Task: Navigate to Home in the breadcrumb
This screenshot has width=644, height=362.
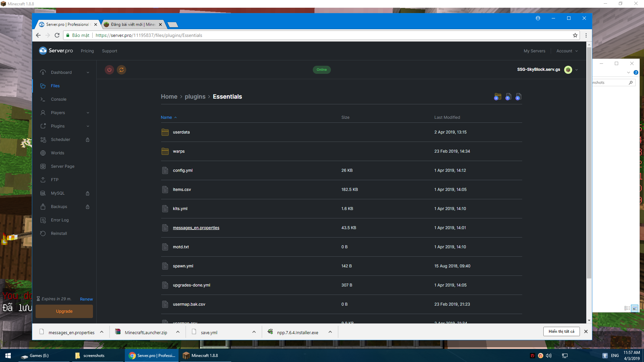Action: (169, 97)
